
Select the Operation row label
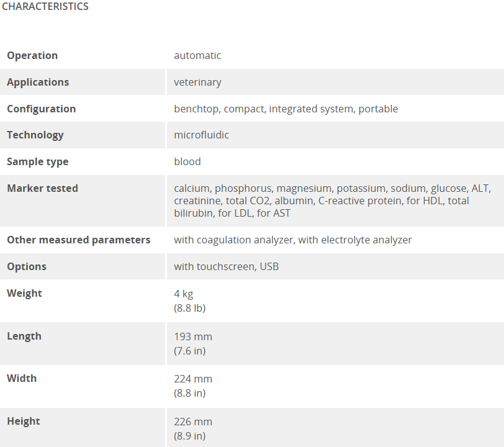[x=32, y=55]
